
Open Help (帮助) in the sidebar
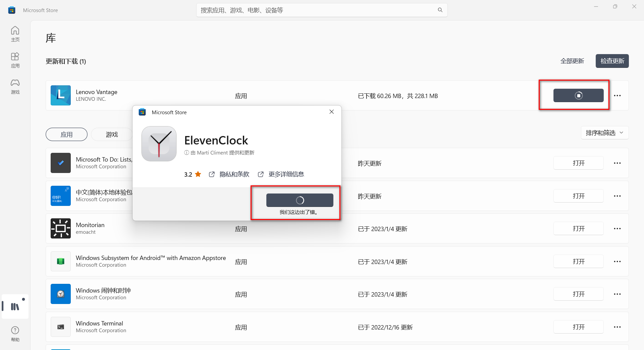15,334
